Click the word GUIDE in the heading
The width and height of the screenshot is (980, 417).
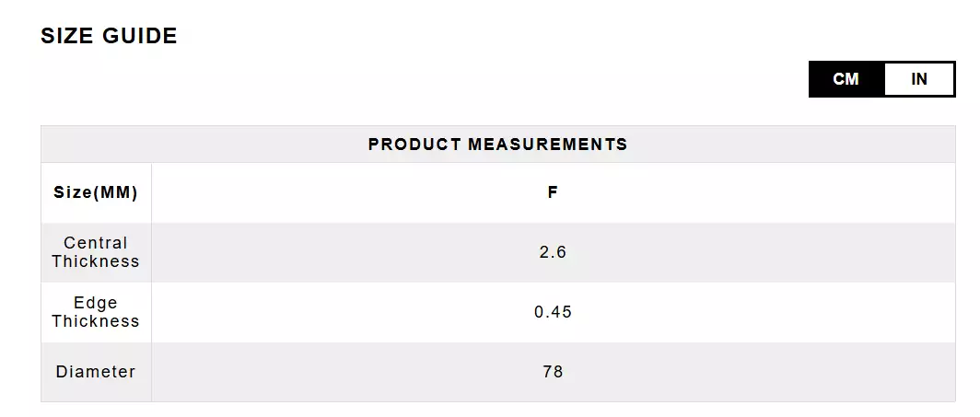(x=140, y=36)
